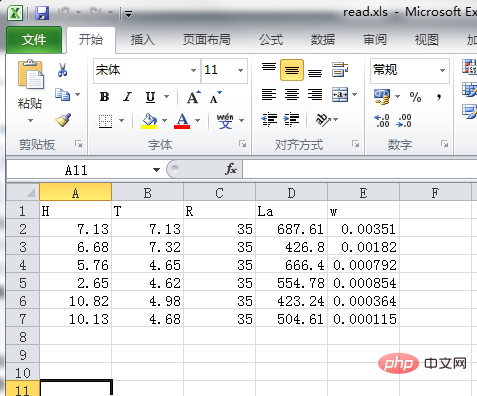The image size is (477, 396).
Task: Toggle underline formatting
Action: click(151, 97)
